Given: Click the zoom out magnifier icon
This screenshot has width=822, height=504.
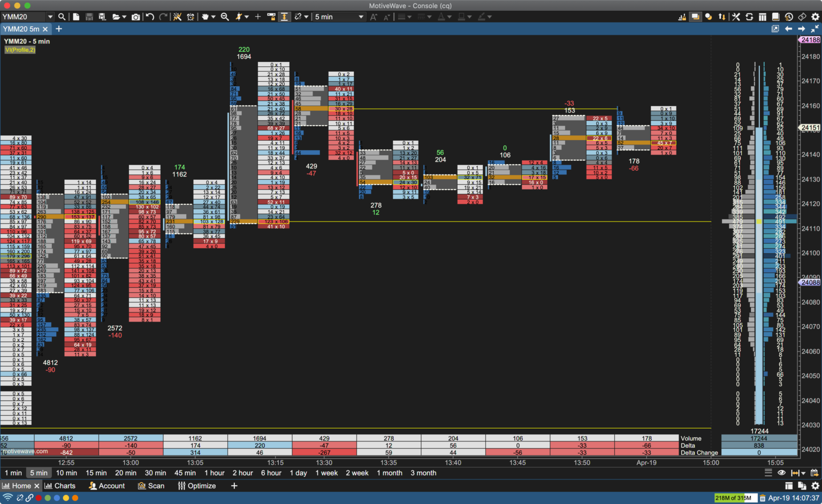Looking at the screenshot, I should pyautogui.click(x=225, y=17).
